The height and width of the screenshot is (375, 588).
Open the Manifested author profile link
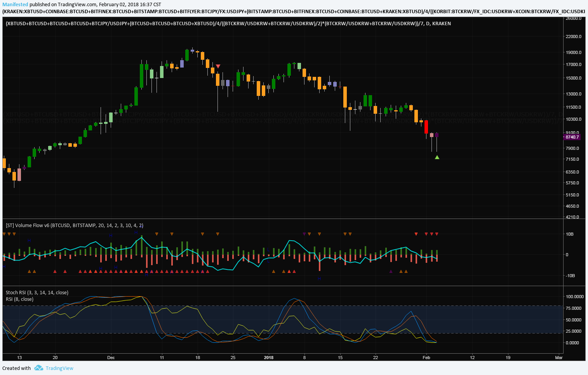15,5
